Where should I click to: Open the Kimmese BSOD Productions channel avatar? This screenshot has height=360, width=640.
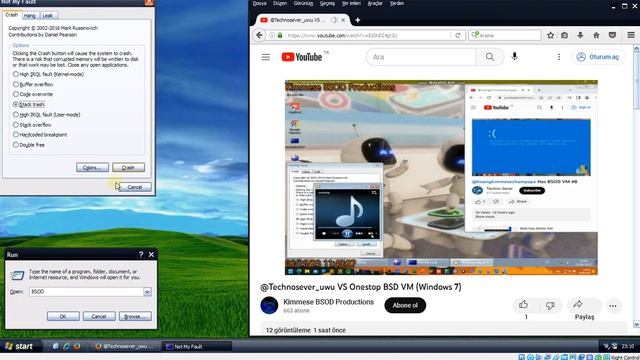pyautogui.click(x=269, y=305)
